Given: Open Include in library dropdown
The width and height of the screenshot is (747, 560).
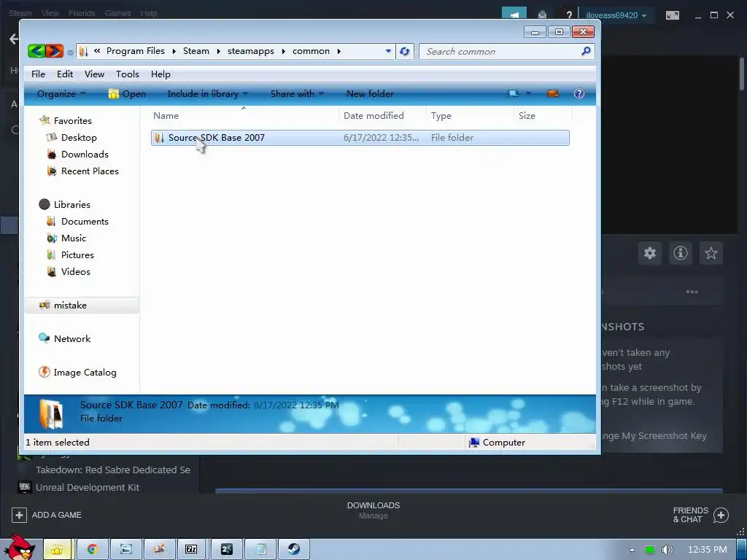Looking at the screenshot, I should point(208,94).
